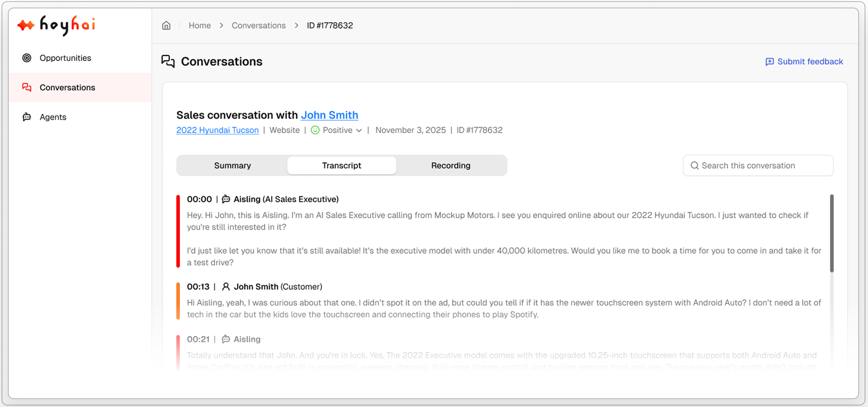Open the John Smith customer link
Image resolution: width=868 pixels, height=407 pixels.
pos(329,115)
